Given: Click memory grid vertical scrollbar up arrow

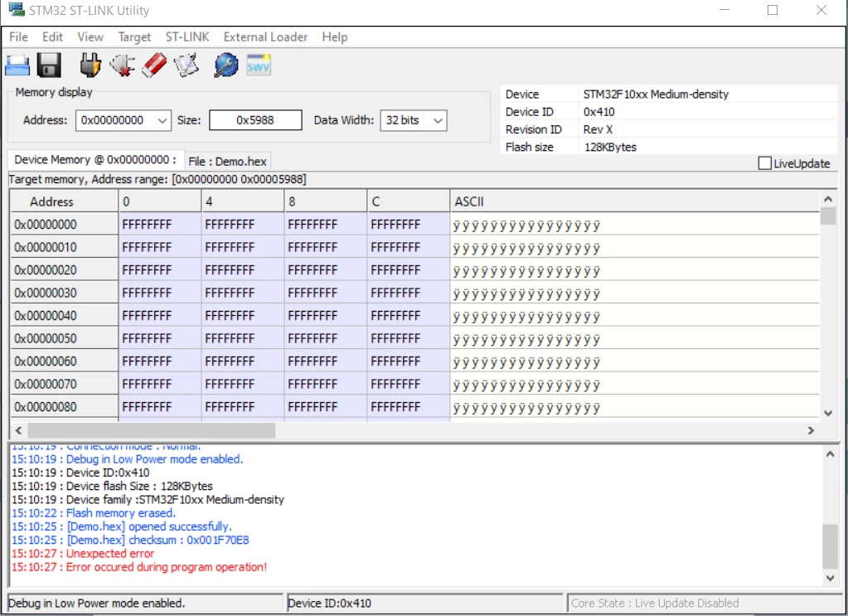Looking at the screenshot, I should pos(828,199).
